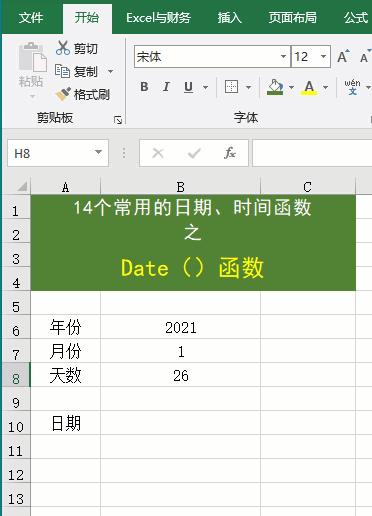Viewport: 372px width, 516px height.
Task: Select empty cell B10 next to 日期
Action: pyautogui.click(x=180, y=423)
